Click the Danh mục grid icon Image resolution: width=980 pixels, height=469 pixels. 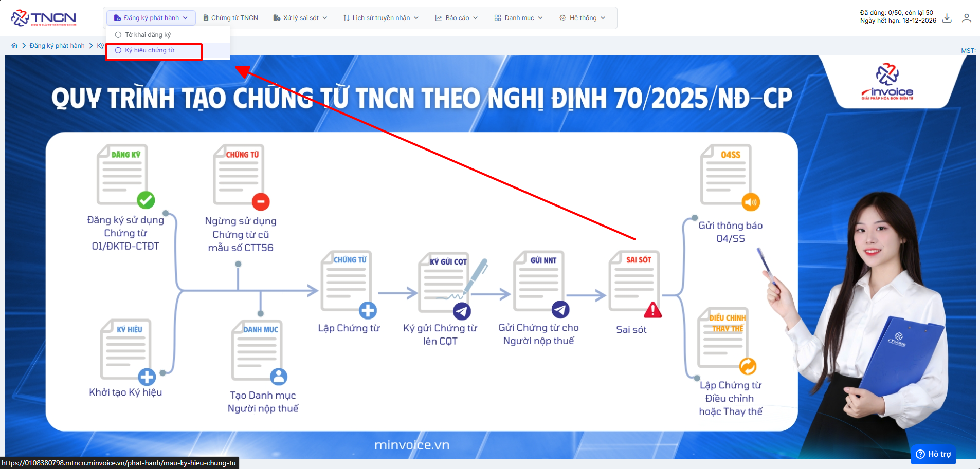pyautogui.click(x=497, y=18)
